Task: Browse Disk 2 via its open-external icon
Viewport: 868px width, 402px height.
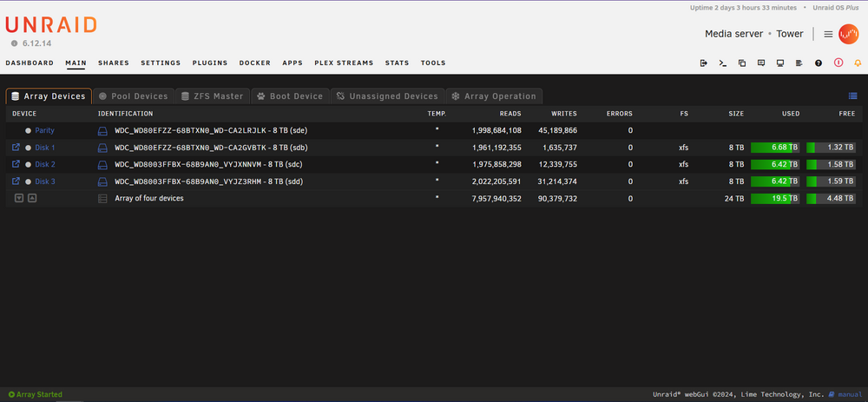Action: point(16,164)
